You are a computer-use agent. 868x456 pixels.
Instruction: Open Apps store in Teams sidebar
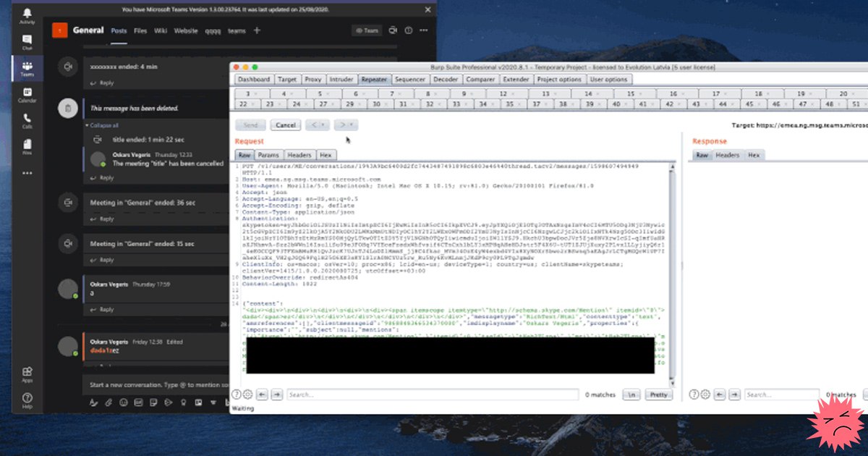pyautogui.click(x=27, y=373)
